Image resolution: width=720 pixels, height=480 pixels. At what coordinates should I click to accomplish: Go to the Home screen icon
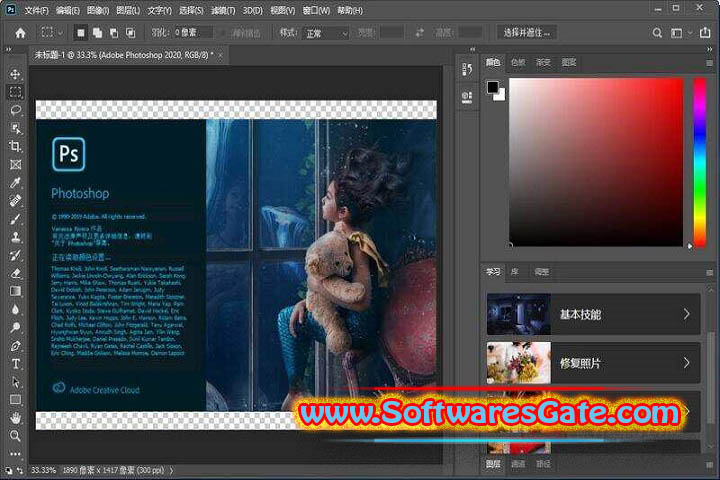click(x=20, y=33)
